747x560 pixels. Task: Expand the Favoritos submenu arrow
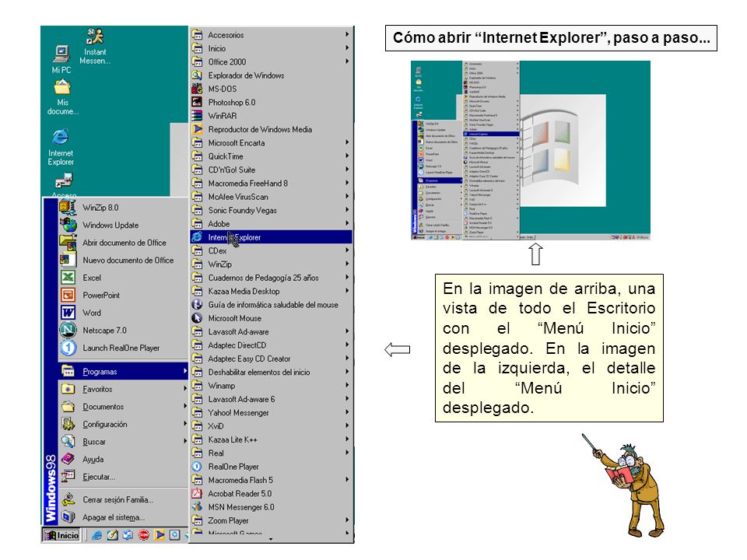185,389
